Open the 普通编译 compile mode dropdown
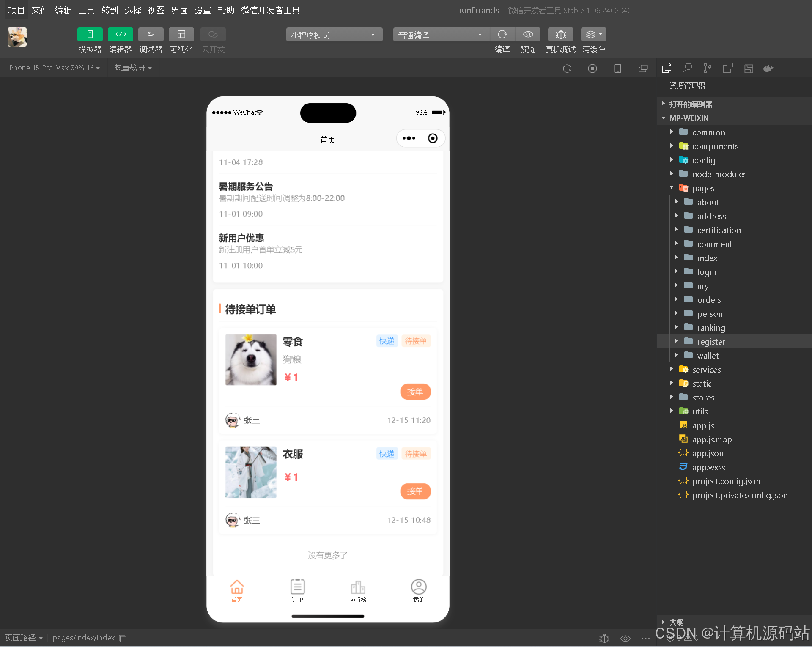Image resolution: width=812 pixels, height=647 pixels. (x=440, y=35)
